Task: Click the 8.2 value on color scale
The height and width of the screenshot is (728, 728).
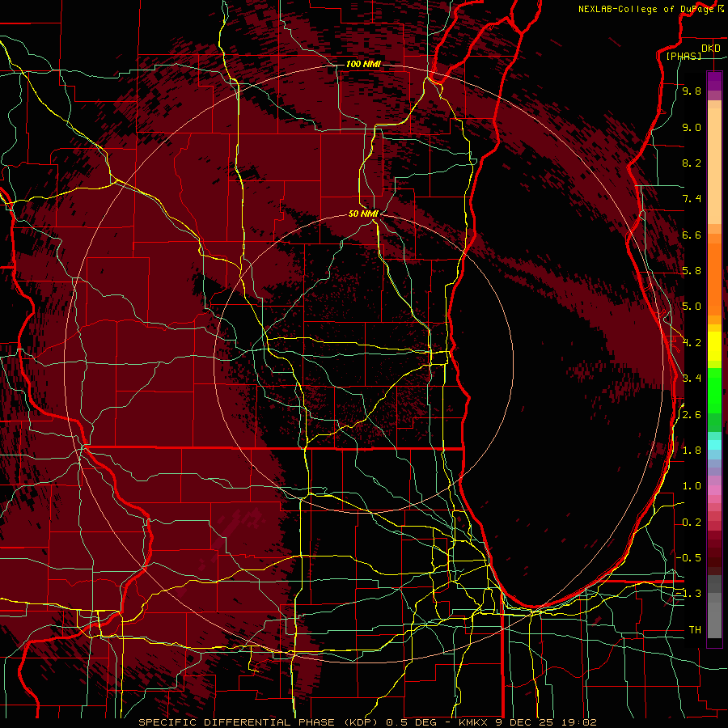Action: coord(692,163)
